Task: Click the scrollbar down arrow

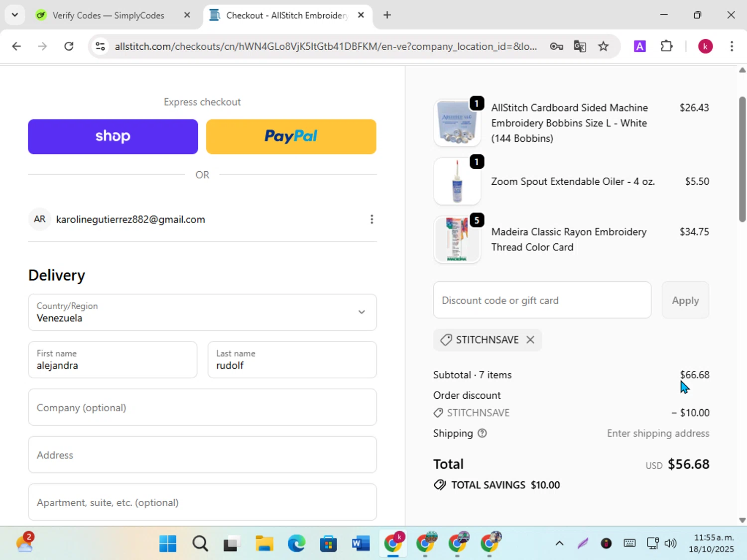Action: [742, 520]
